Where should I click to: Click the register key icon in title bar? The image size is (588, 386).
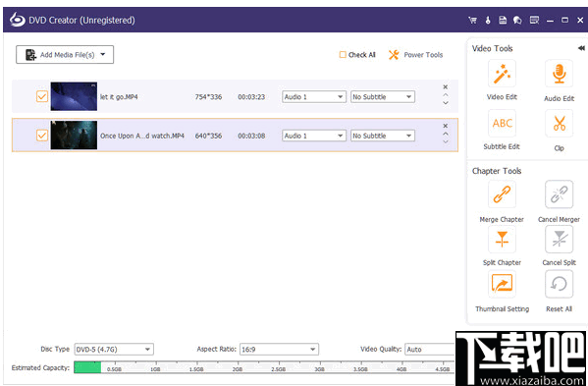[488, 21]
